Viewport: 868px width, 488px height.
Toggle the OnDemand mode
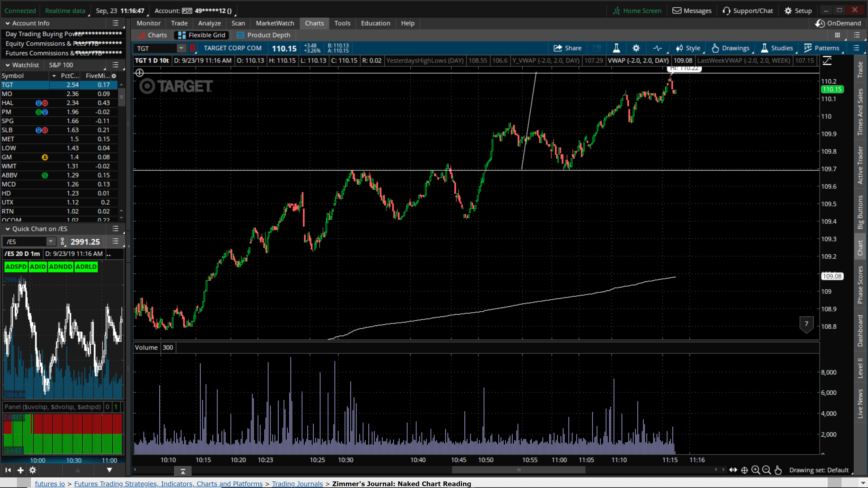click(x=838, y=23)
